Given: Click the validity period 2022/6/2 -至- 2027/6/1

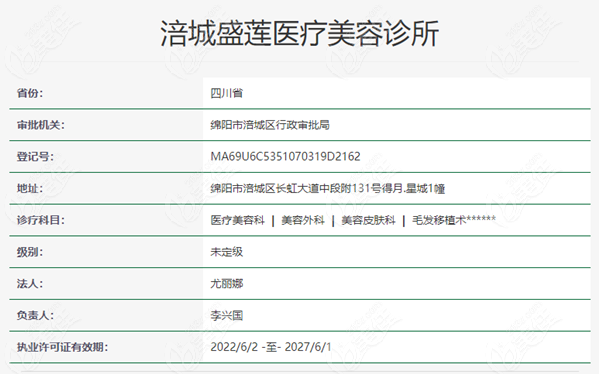Looking at the screenshot, I should 270,346.
